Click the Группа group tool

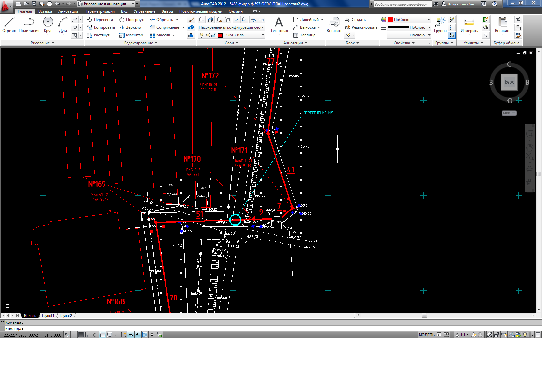click(x=440, y=25)
